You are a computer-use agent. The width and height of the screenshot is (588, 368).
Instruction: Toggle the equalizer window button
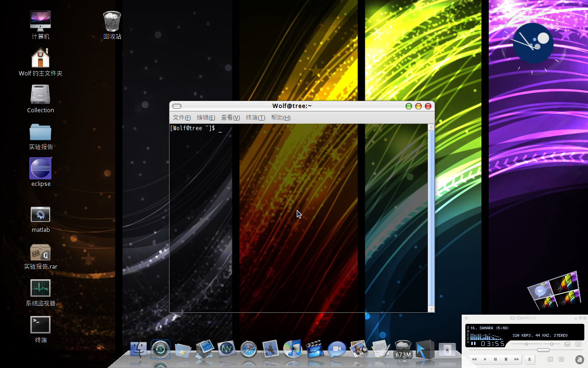point(567,344)
